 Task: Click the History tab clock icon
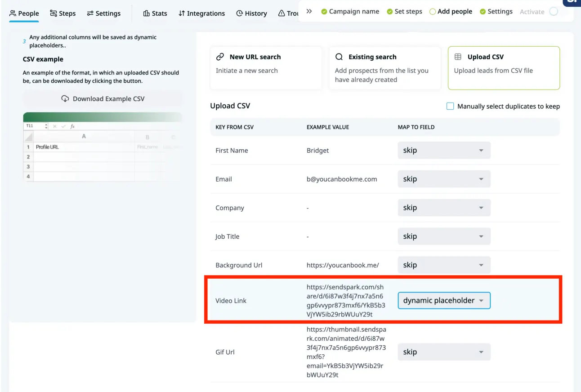click(239, 13)
